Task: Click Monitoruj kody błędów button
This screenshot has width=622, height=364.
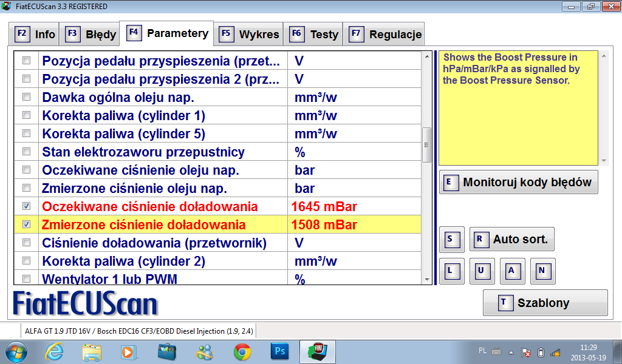Action: tap(519, 182)
